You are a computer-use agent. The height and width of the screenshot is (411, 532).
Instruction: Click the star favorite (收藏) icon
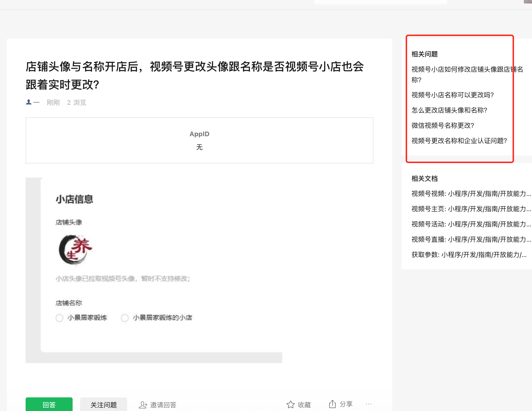coord(290,404)
